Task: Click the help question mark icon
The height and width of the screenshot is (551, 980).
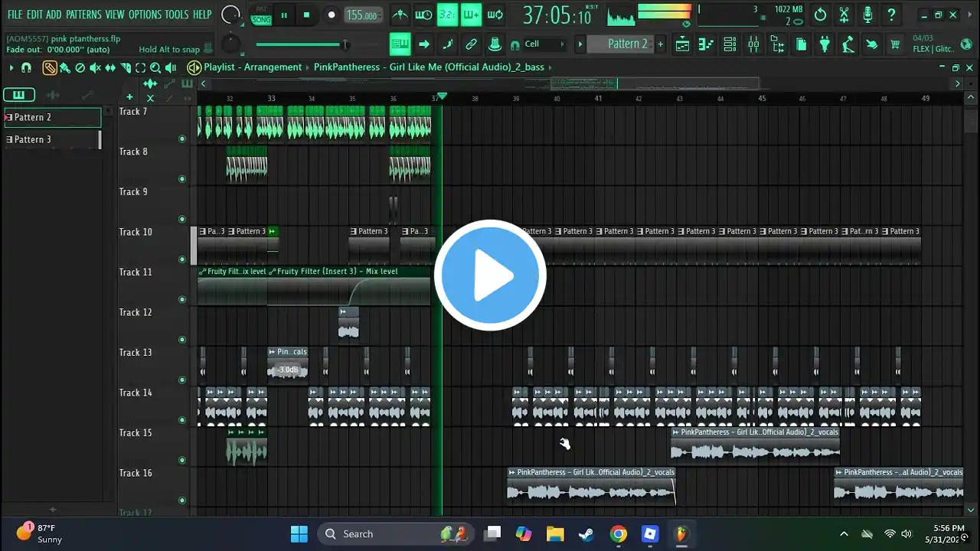Action: coord(891,15)
